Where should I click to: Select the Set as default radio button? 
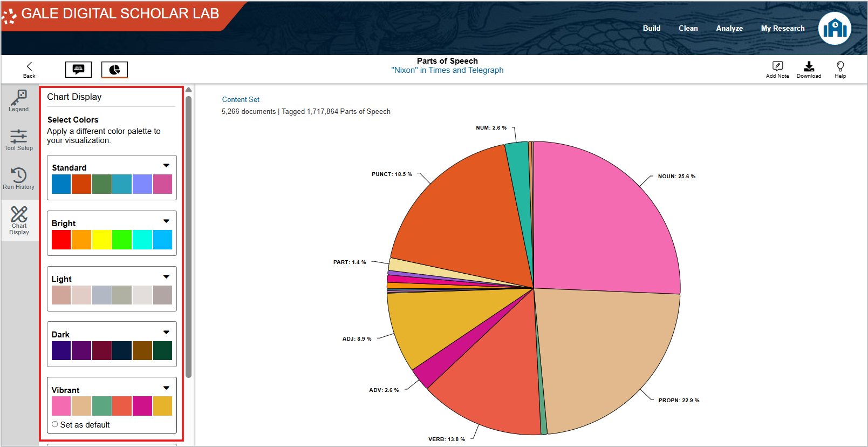pos(55,424)
